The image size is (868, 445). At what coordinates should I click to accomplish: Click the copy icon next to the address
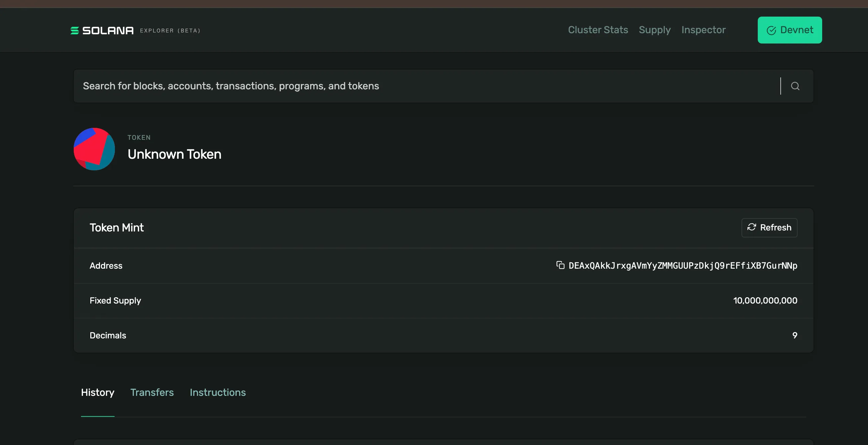click(560, 265)
